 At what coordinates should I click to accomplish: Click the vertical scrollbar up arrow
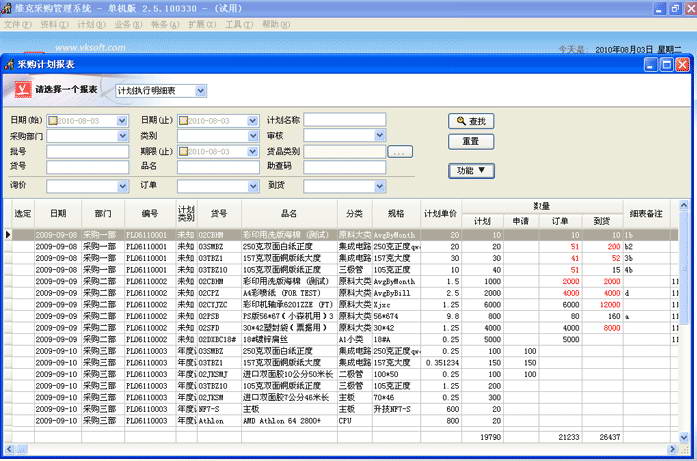click(x=684, y=205)
